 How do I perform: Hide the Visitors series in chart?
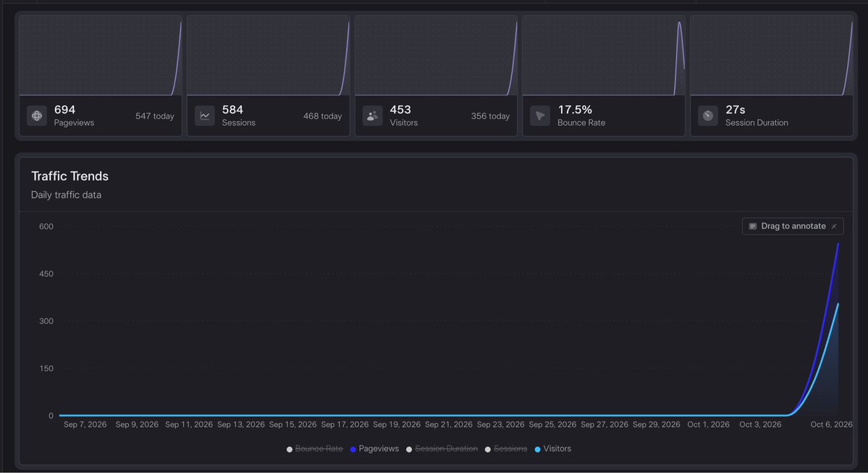[x=552, y=448]
